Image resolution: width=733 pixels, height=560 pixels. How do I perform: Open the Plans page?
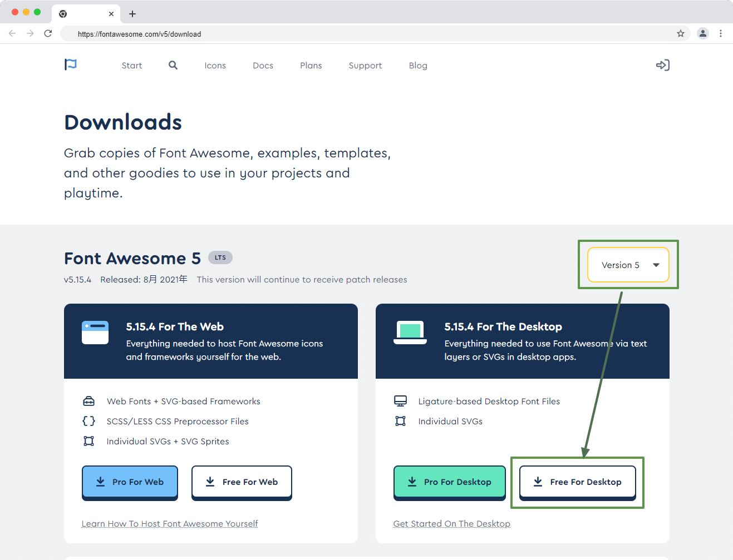[x=311, y=66]
